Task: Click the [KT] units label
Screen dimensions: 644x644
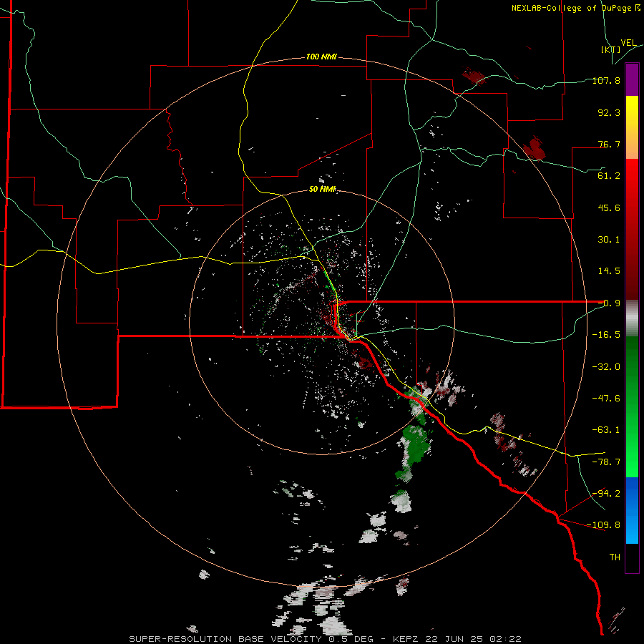Action: coord(611,49)
